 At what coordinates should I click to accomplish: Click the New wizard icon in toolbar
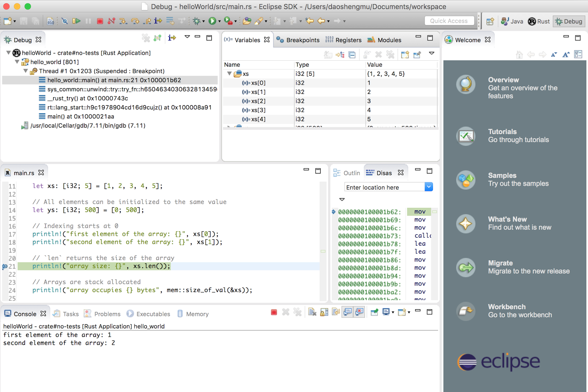(8, 21)
